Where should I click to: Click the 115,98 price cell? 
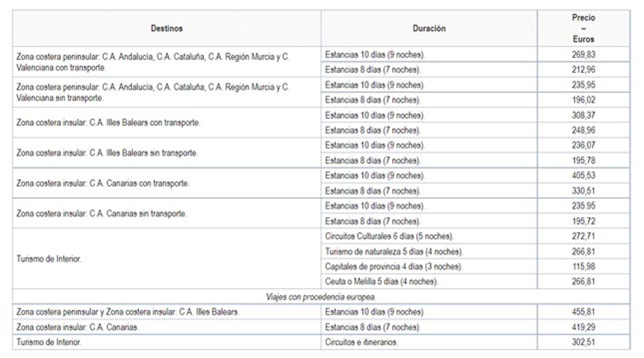click(x=584, y=266)
